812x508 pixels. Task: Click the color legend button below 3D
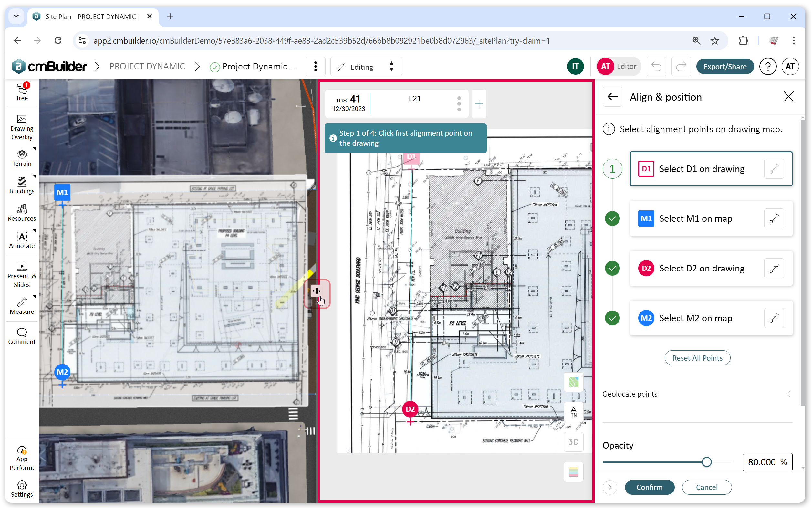pyautogui.click(x=573, y=471)
